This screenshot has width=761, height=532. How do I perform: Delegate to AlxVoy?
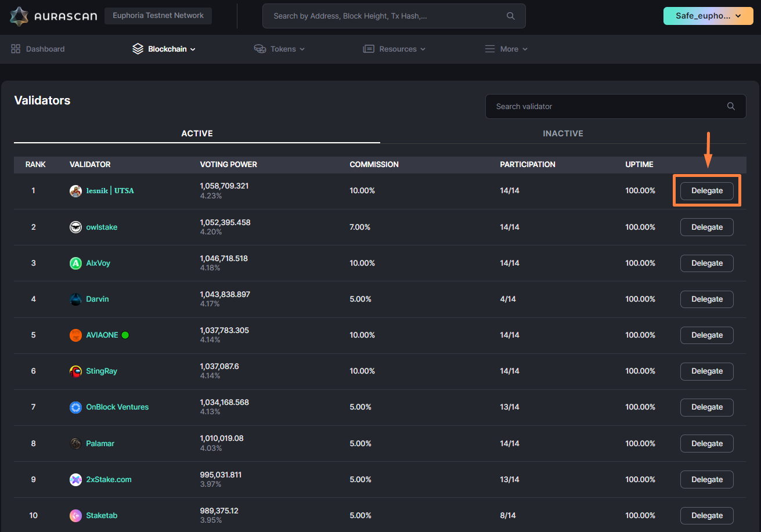tap(707, 263)
